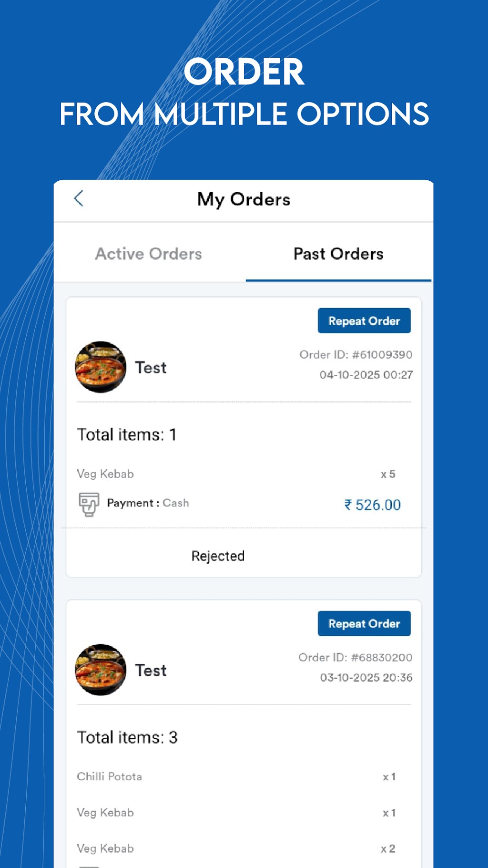The image size is (488, 868).
Task: Tap the Rejected status label
Action: (218, 556)
